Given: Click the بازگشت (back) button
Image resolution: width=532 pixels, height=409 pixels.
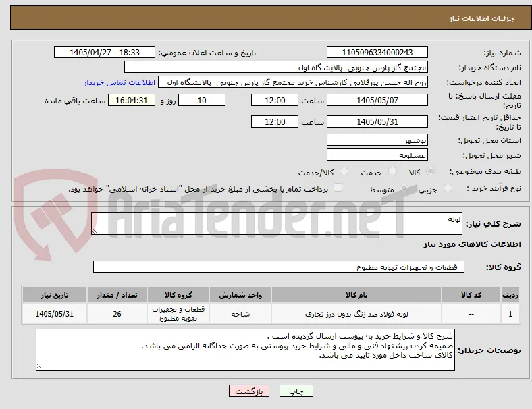Looking at the screenshot, I should click(249, 391).
